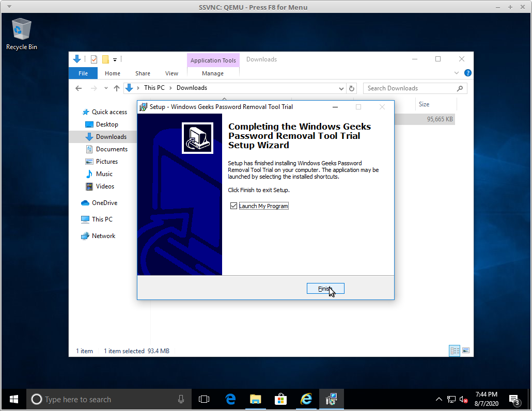532x411 pixels.
Task: Click Downloads in the address breadcrumb
Action: (192, 88)
